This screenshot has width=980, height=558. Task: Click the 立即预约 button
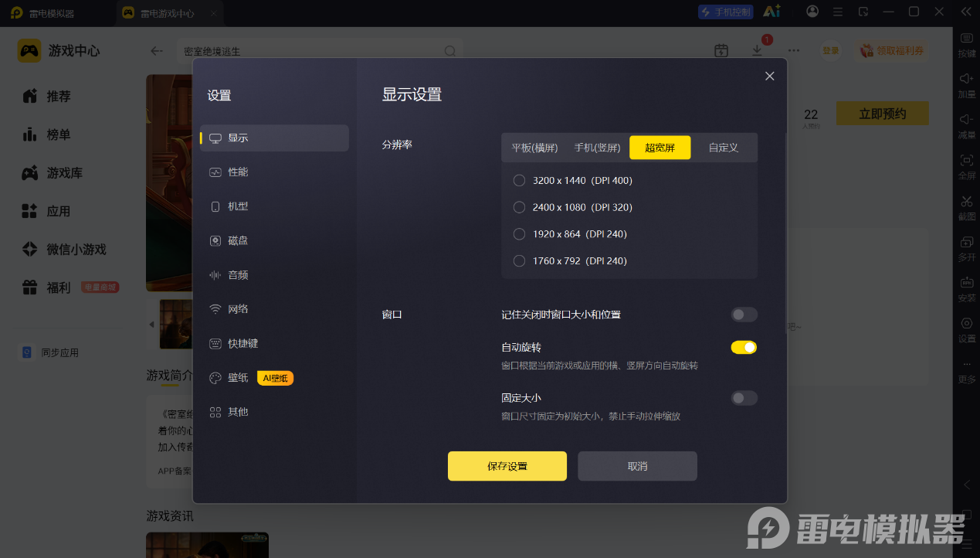(882, 114)
